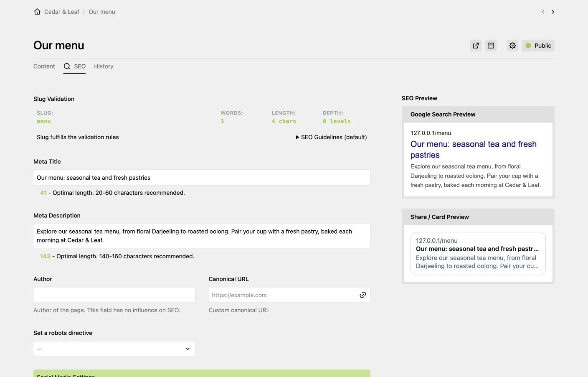Click the meta description count '143'
Screen dimensions: 588x377
point(45,256)
